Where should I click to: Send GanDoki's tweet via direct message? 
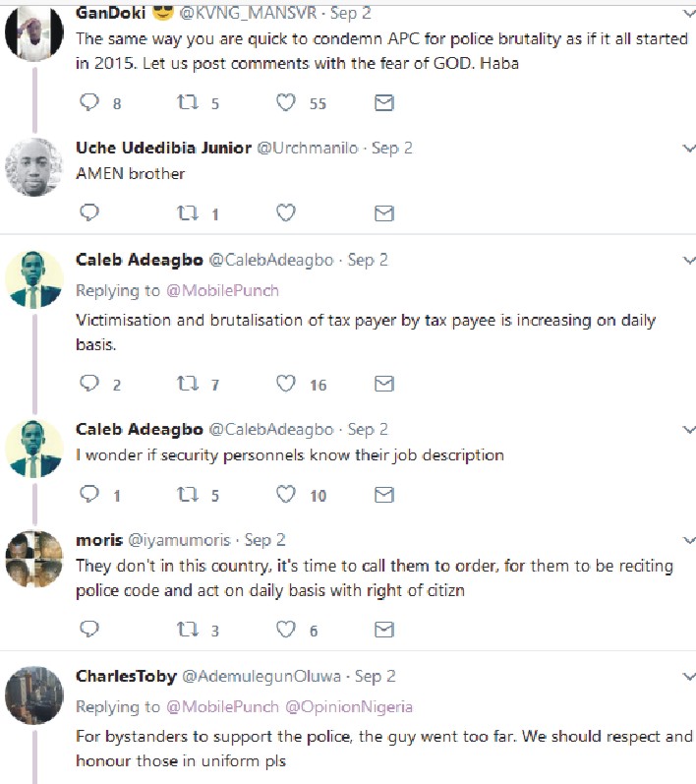384,102
